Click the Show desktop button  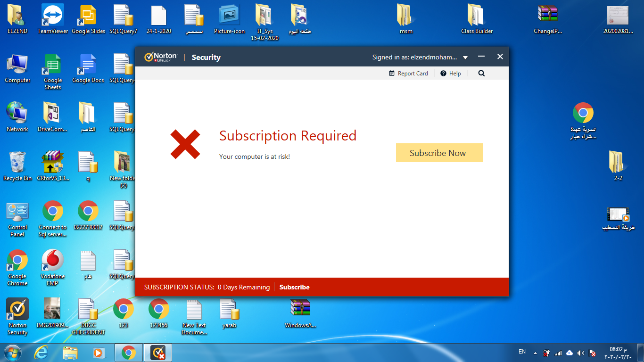coord(640,353)
